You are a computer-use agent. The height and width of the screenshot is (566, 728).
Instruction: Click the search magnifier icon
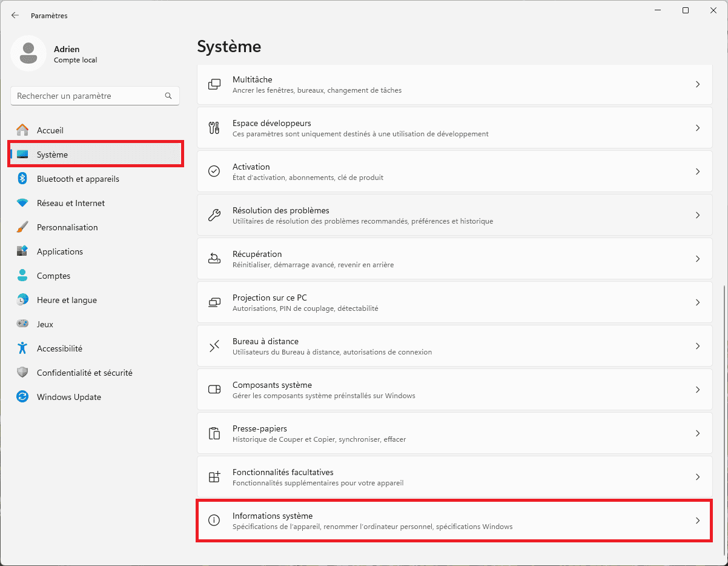click(x=168, y=96)
